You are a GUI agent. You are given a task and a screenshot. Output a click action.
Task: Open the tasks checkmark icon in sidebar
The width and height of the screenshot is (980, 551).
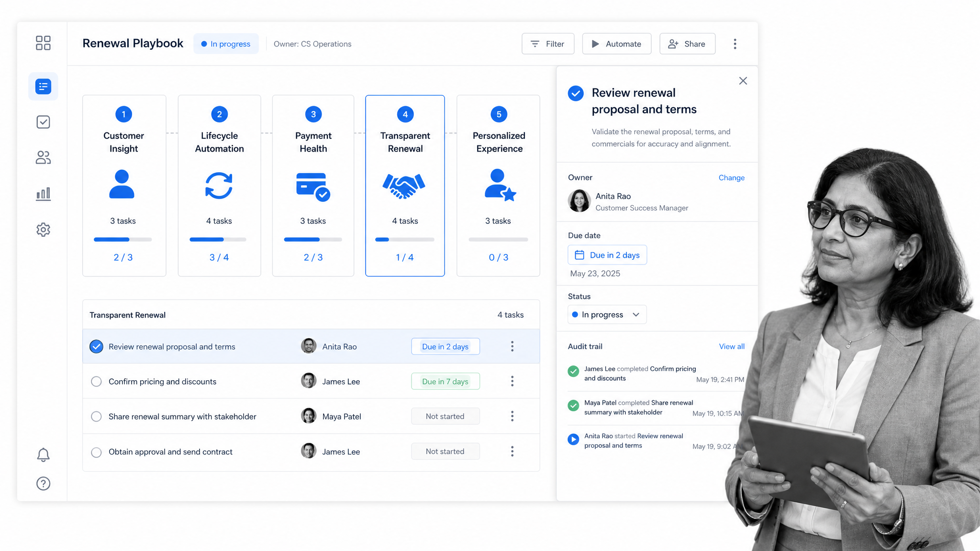click(43, 122)
